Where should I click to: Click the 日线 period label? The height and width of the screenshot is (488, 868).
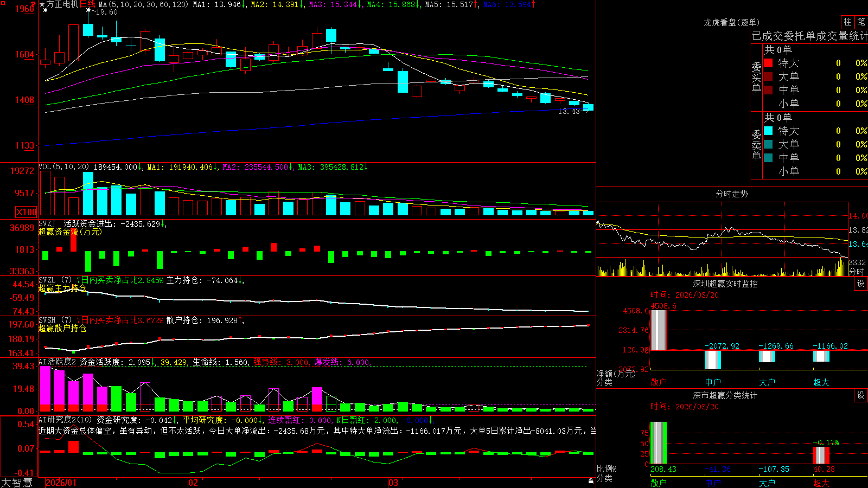87,4
